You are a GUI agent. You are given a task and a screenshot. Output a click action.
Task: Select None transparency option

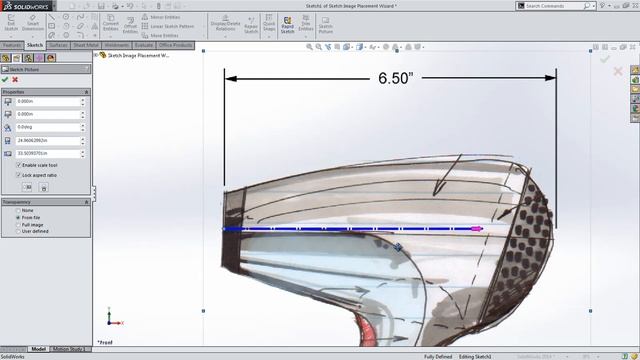point(18,211)
